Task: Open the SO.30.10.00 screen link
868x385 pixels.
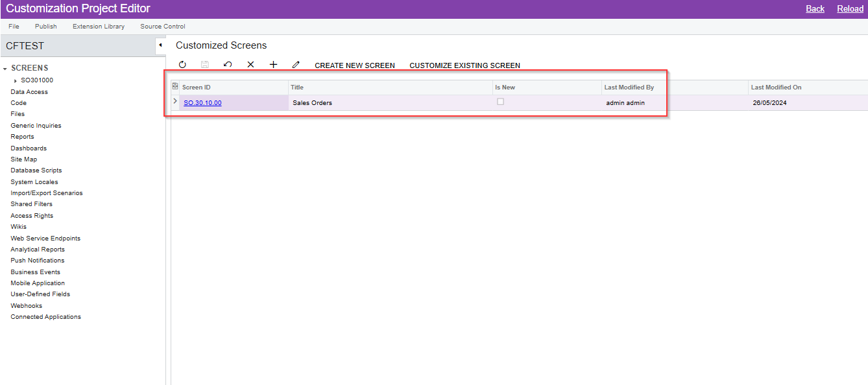Action: coord(202,102)
